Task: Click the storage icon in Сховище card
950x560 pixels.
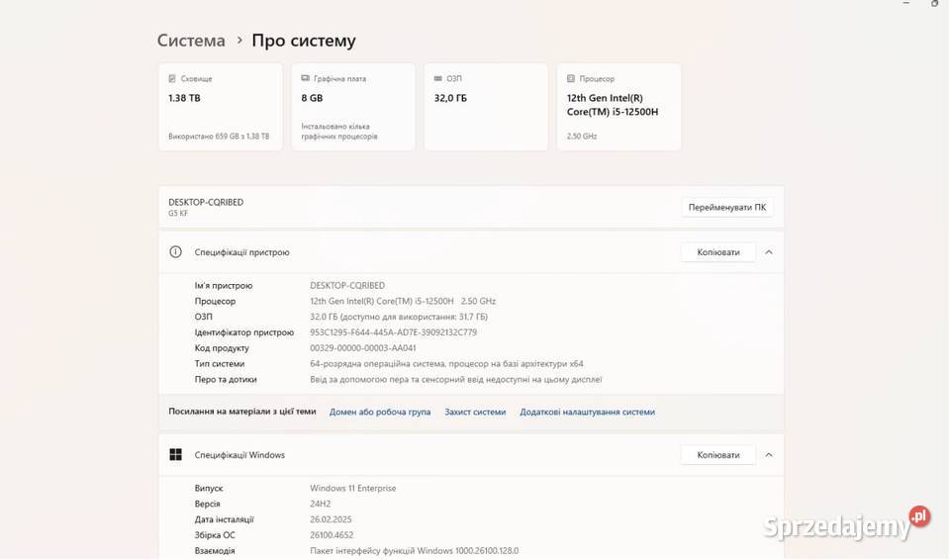Action: (172, 79)
